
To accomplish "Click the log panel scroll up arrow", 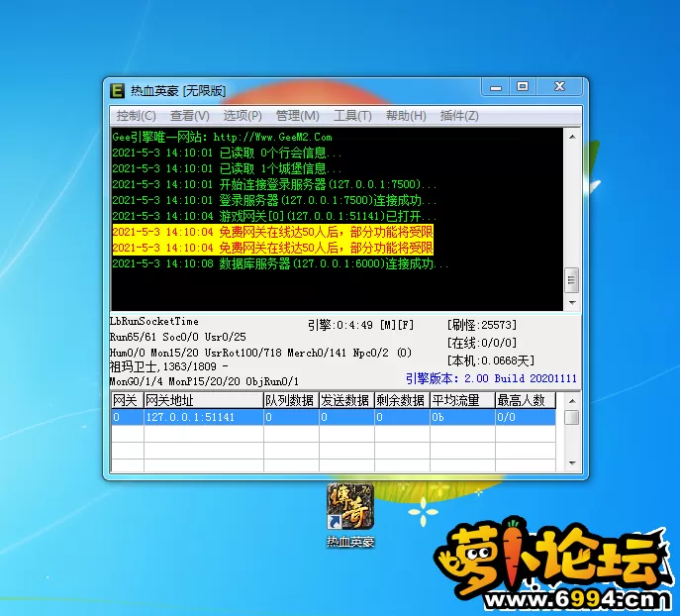I will [x=572, y=137].
